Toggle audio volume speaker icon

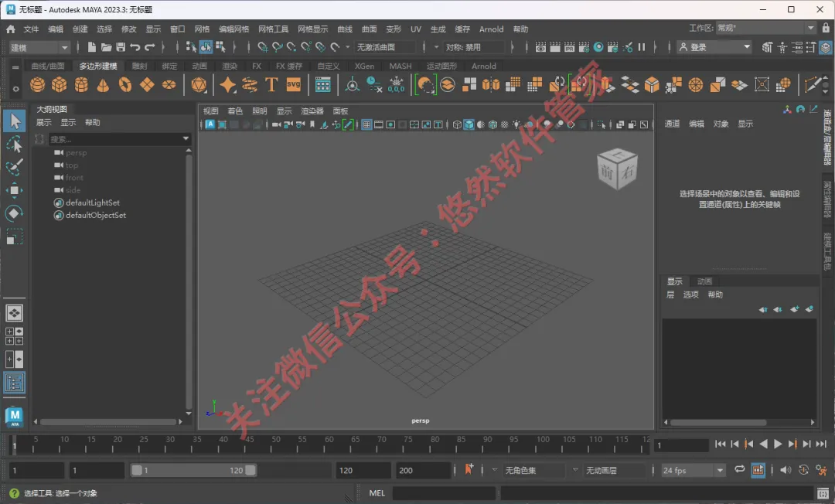[x=785, y=470]
